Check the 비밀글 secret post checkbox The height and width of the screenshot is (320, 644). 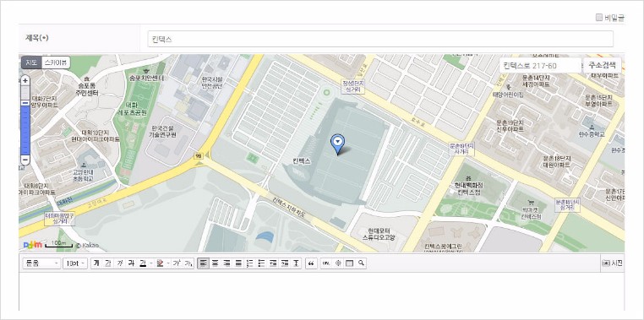point(599,18)
